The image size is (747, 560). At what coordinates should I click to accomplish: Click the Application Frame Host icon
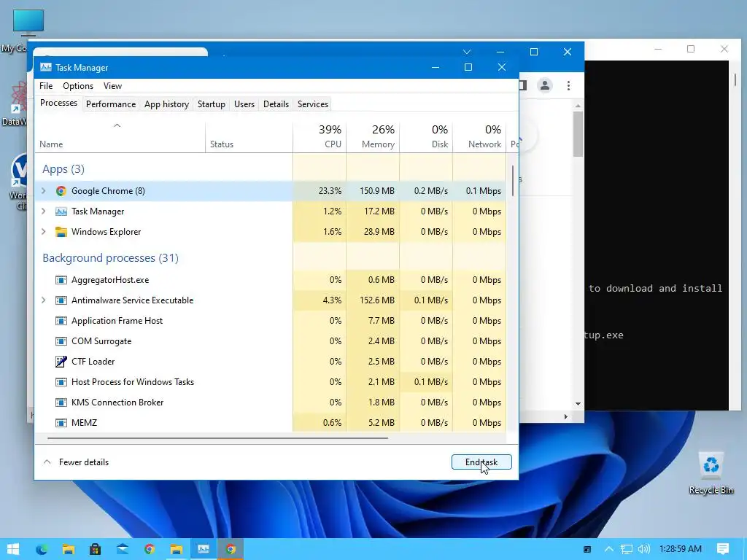point(61,321)
